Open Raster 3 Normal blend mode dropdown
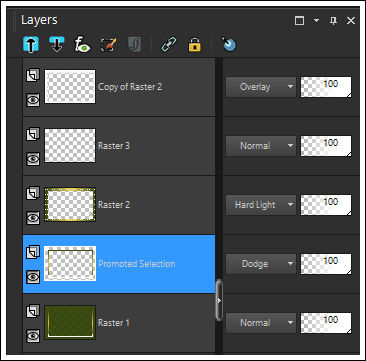 click(261, 146)
